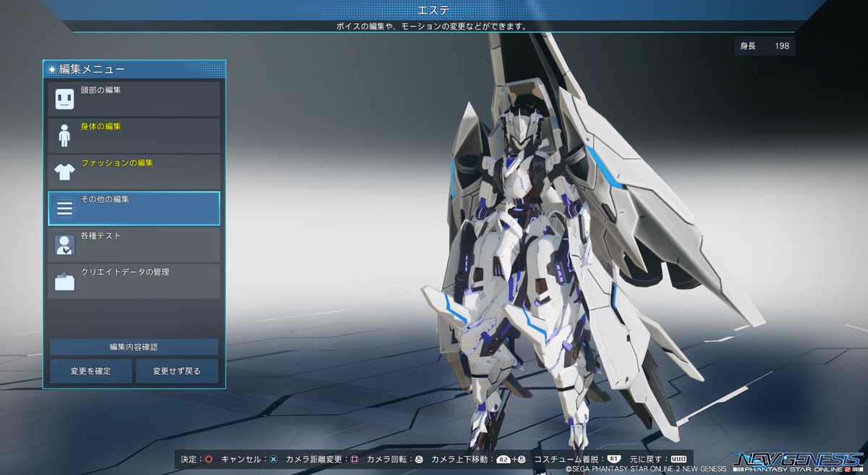Click the 身長 198 height readout
This screenshot has width=868, height=475.
764,46
